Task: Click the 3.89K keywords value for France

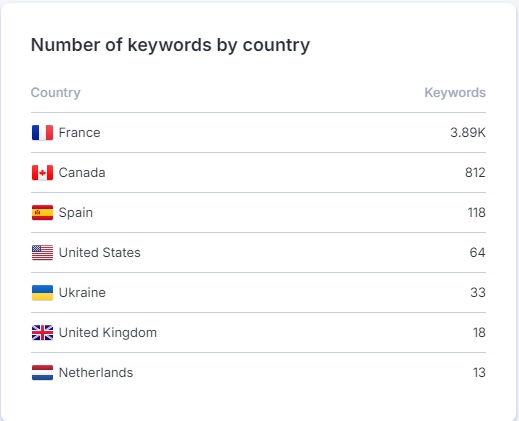Action: [468, 133]
